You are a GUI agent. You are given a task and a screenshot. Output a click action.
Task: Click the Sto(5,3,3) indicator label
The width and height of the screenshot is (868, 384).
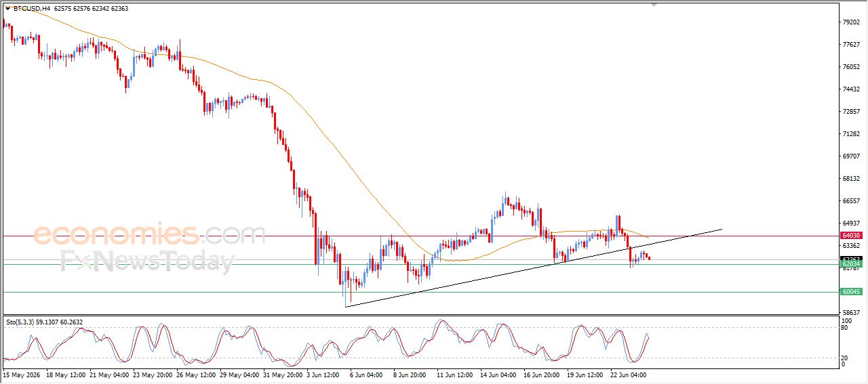coord(20,322)
